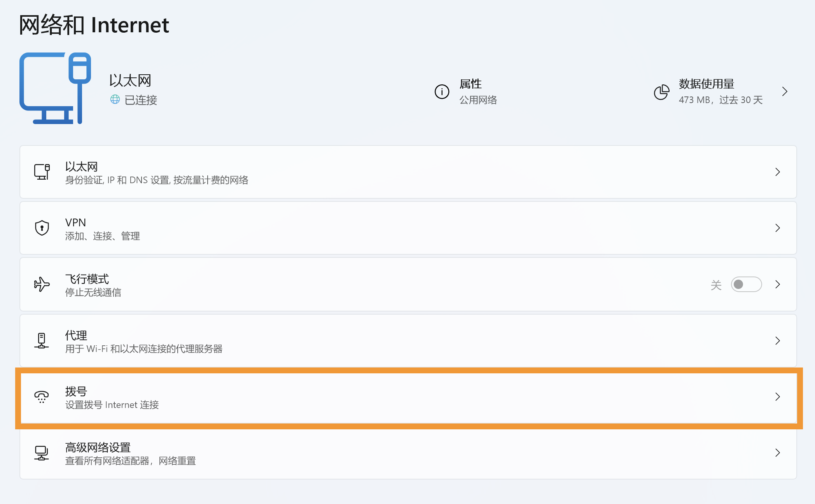815x504 pixels.
Task: Toggle the 飞行模式 airplane mode switch
Action: pos(746,284)
